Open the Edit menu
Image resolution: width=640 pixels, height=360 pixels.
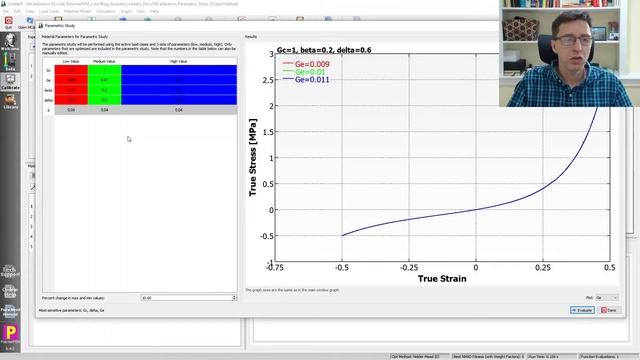pyautogui.click(x=18, y=11)
